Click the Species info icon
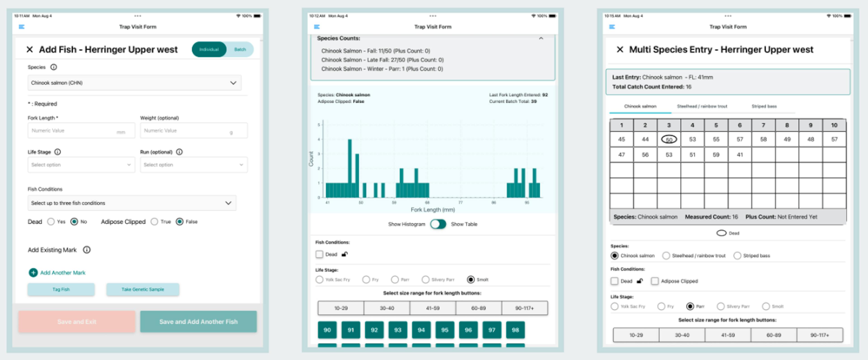Viewport: 868px width, 360px height. coord(54,67)
